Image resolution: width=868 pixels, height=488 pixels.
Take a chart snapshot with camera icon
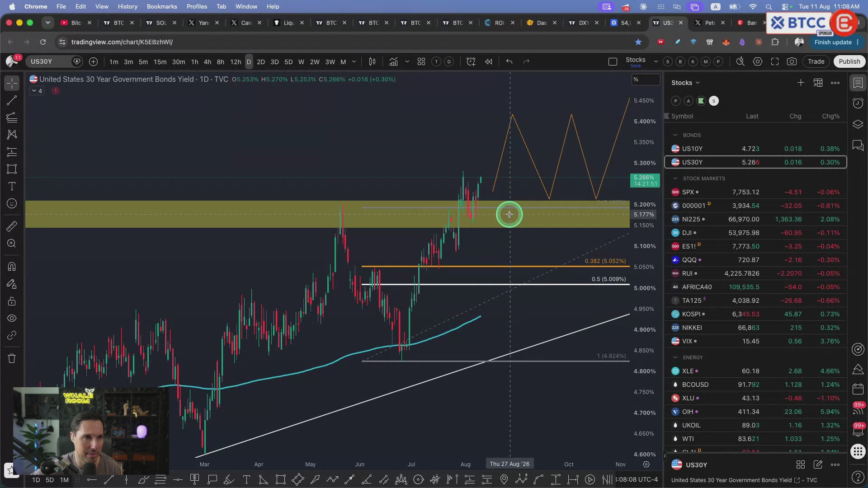(x=792, y=61)
